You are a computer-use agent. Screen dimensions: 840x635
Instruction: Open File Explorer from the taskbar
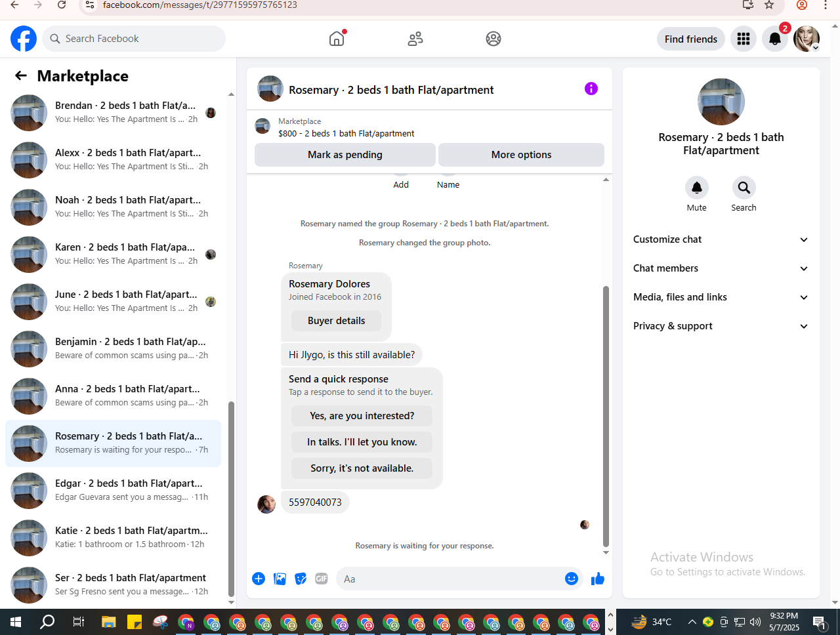pos(108,622)
